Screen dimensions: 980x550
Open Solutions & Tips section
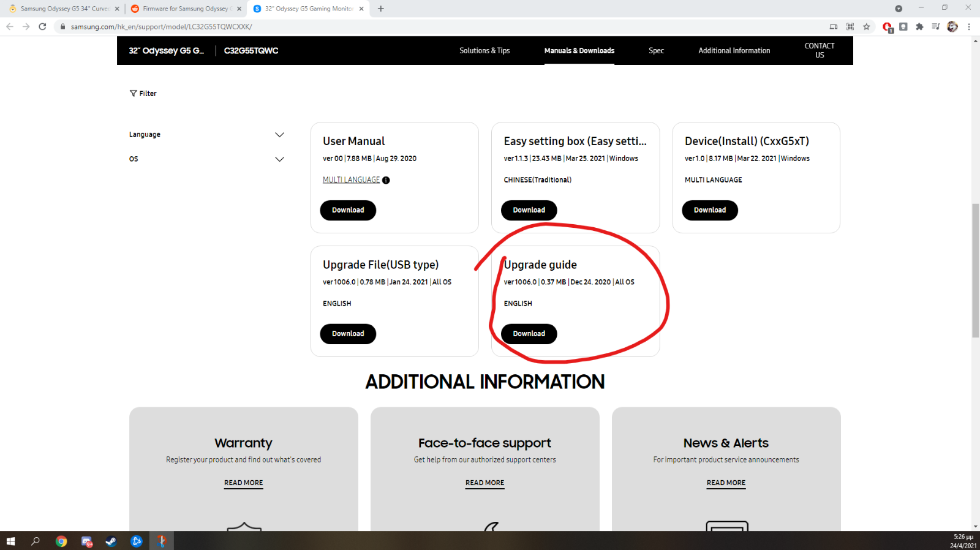point(484,51)
